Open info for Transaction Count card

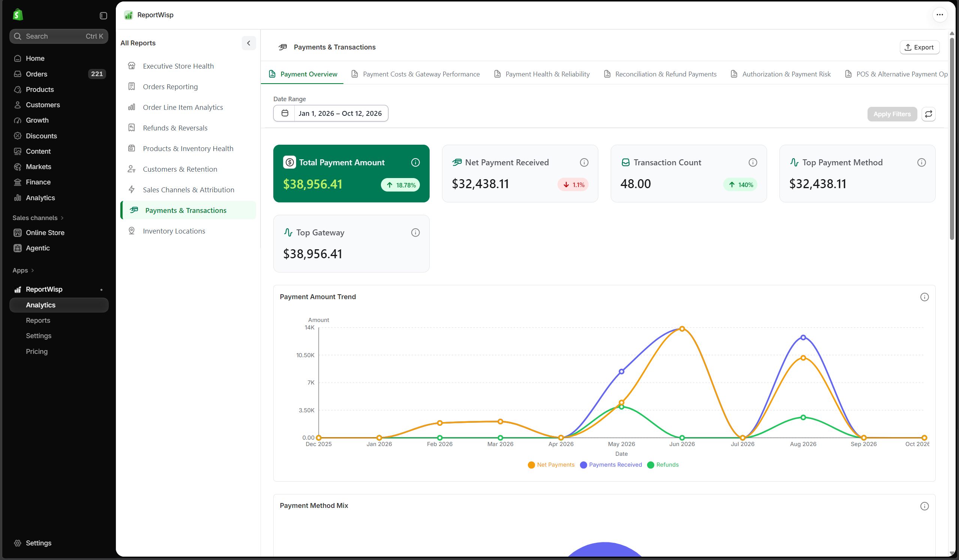click(x=752, y=162)
